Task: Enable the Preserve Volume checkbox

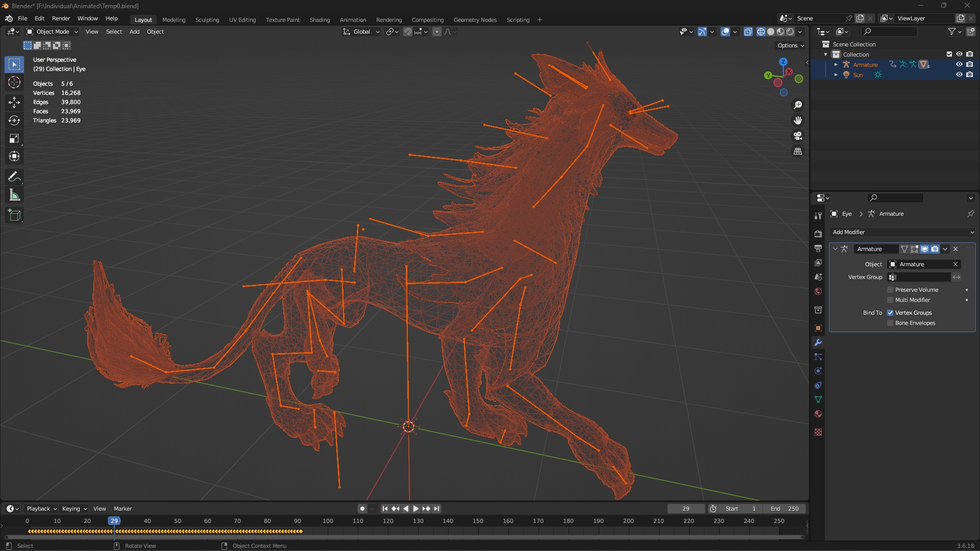Action: [x=890, y=290]
